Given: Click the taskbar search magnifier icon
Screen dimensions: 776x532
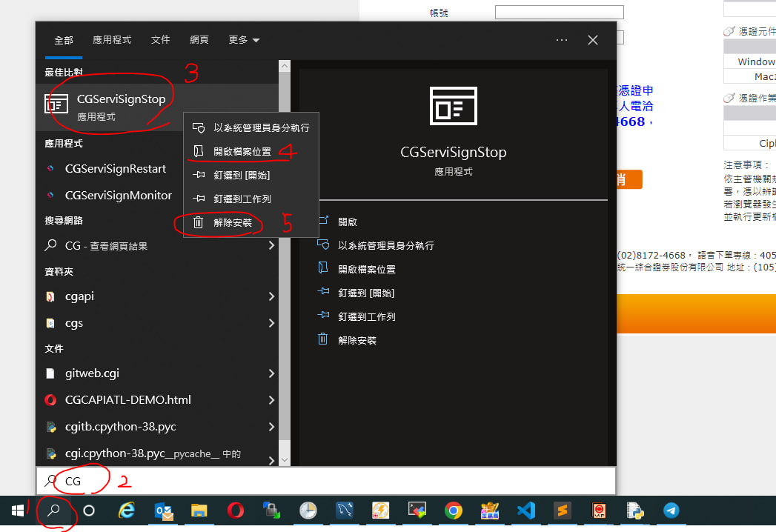Looking at the screenshot, I should coord(53,511).
